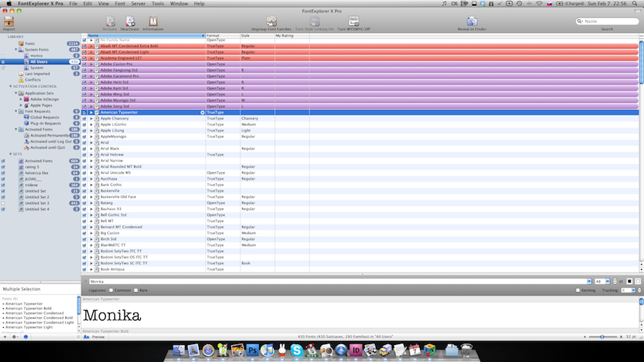Click the Ungroup Font Families icon
Viewport: 644px width, 362px height.
pyautogui.click(x=271, y=21)
